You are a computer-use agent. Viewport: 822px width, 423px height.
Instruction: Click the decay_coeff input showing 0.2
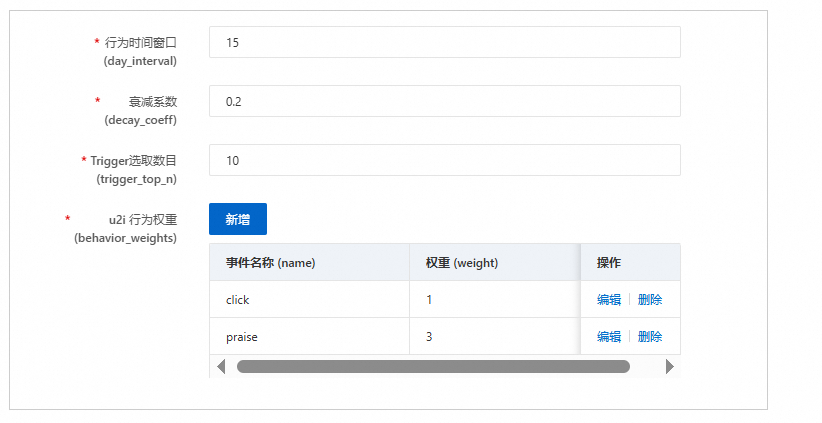point(444,101)
